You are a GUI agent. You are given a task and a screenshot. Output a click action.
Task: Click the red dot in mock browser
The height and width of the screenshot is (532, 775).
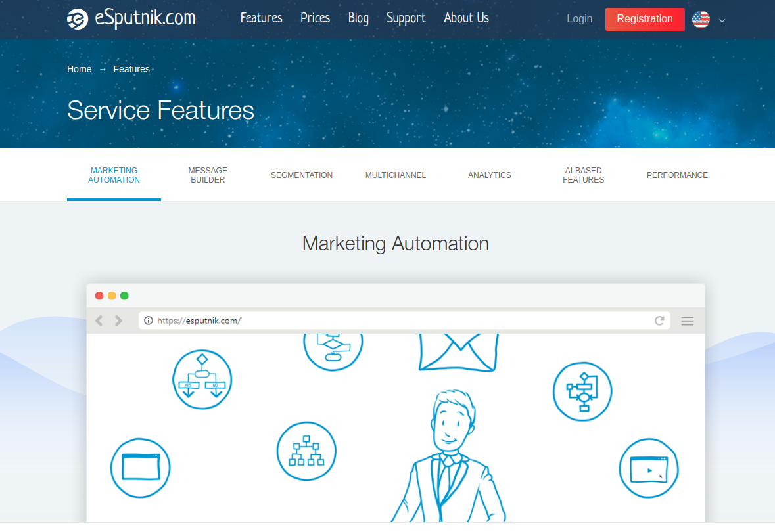pyautogui.click(x=99, y=296)
